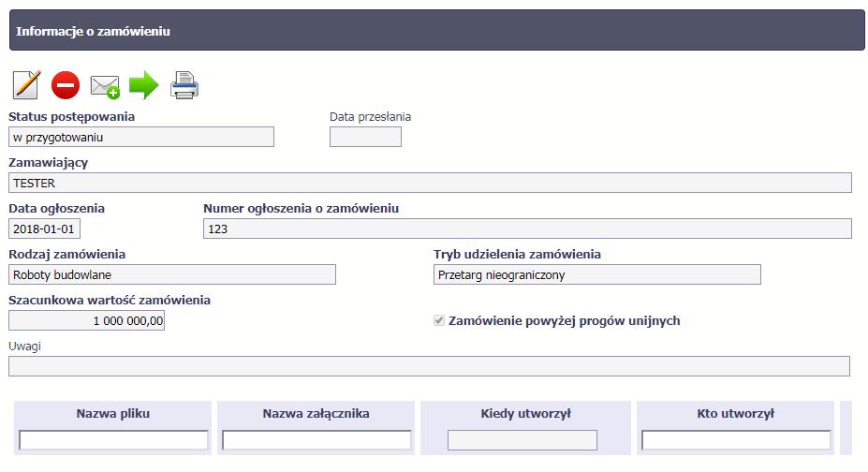The height and width of the screenshot is (472, 868).
Task: Click the red delete icon
Action: (x=66, y=85)
